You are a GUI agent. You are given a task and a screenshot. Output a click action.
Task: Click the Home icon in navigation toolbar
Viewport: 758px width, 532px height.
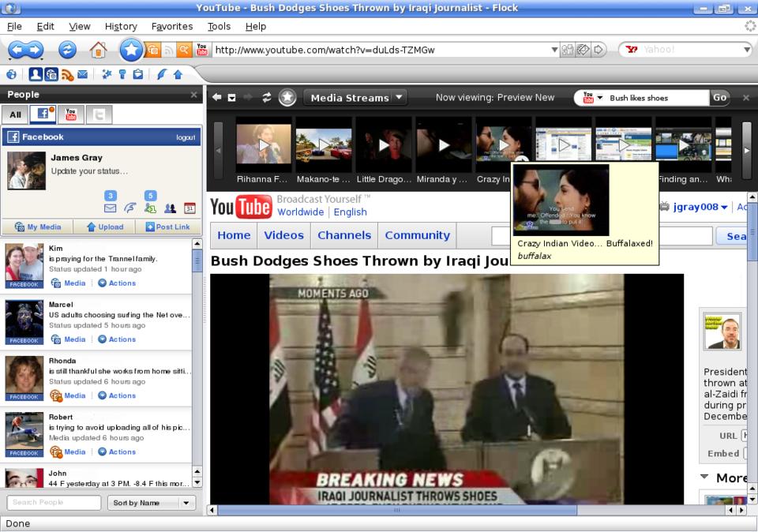click(x=98, y=50)
